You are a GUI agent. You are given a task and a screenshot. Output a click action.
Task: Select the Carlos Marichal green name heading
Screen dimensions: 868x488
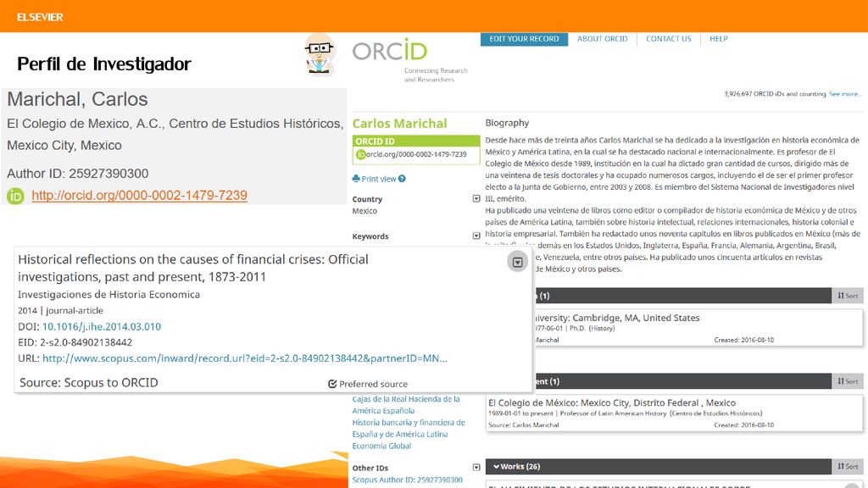point(399,124)
